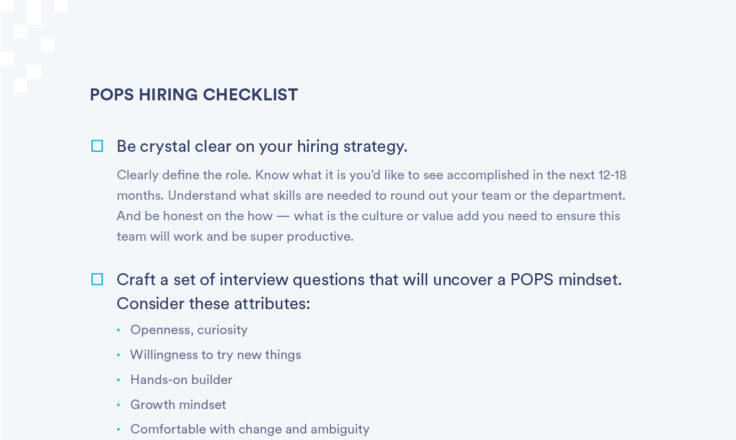Check the interview questions checkbox
The width and height of the screenshot is (736, 440).
[97, 279]
